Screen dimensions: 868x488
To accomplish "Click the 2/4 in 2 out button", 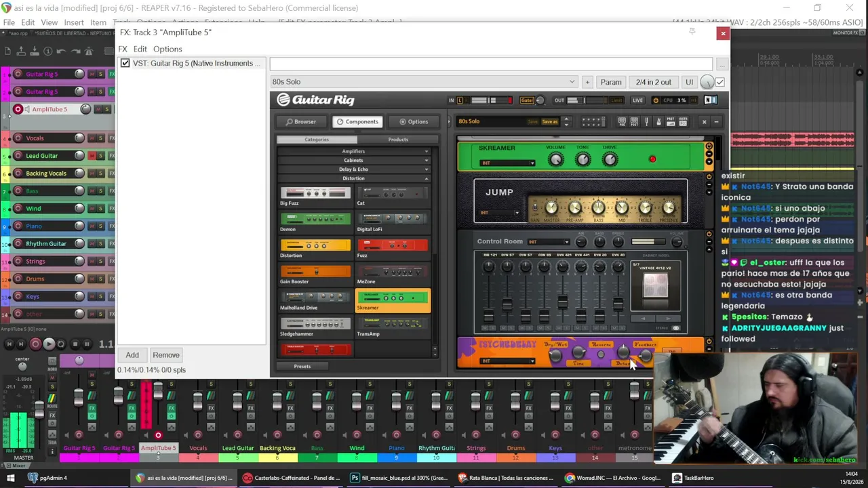I will [x=654, y=82].
